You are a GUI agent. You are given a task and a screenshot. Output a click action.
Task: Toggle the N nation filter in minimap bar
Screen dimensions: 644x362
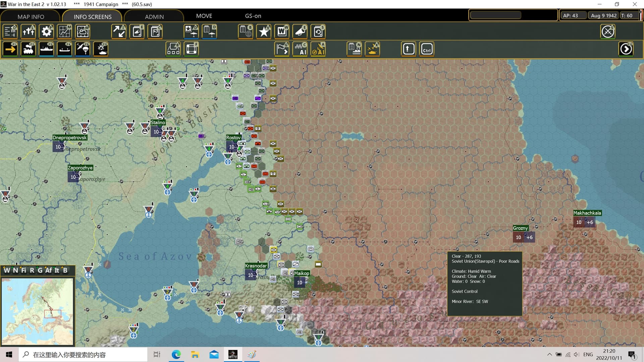(15, 270)
